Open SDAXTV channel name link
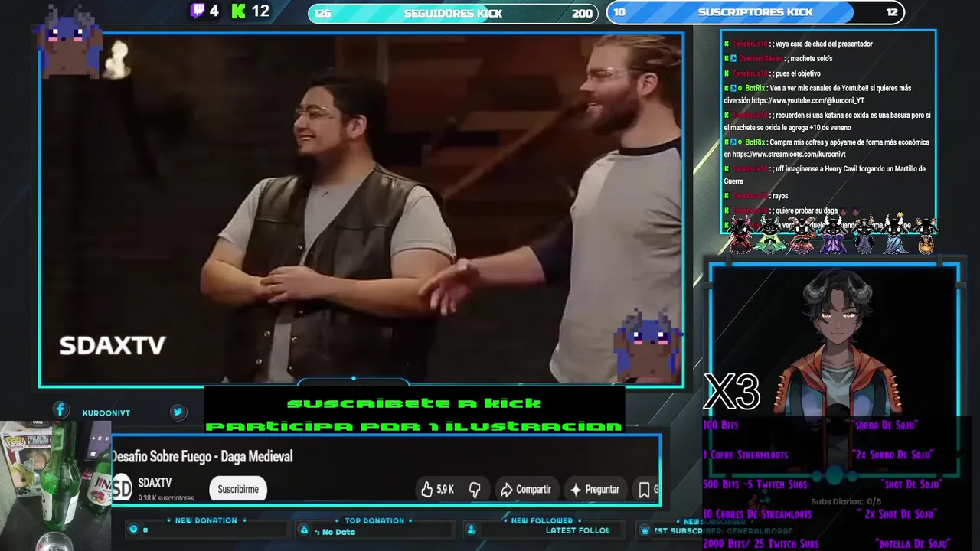980x551 pixels. coord(155,483)
